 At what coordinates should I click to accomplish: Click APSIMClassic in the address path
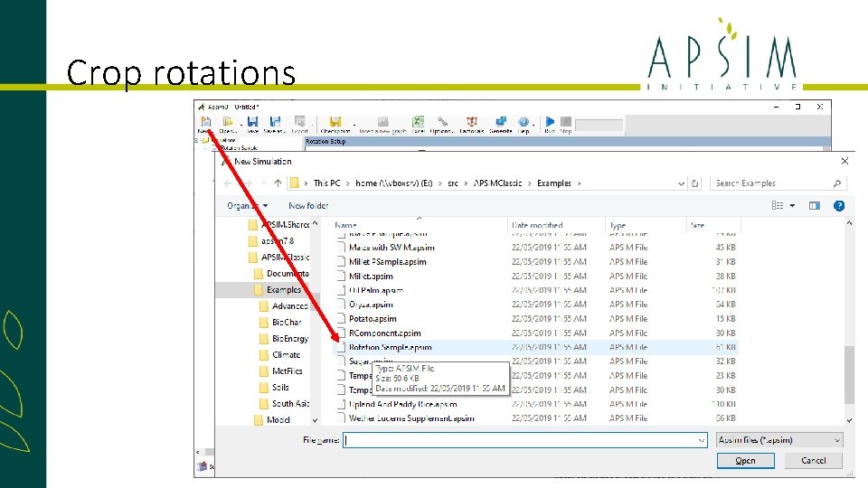(x=497, y=183)
